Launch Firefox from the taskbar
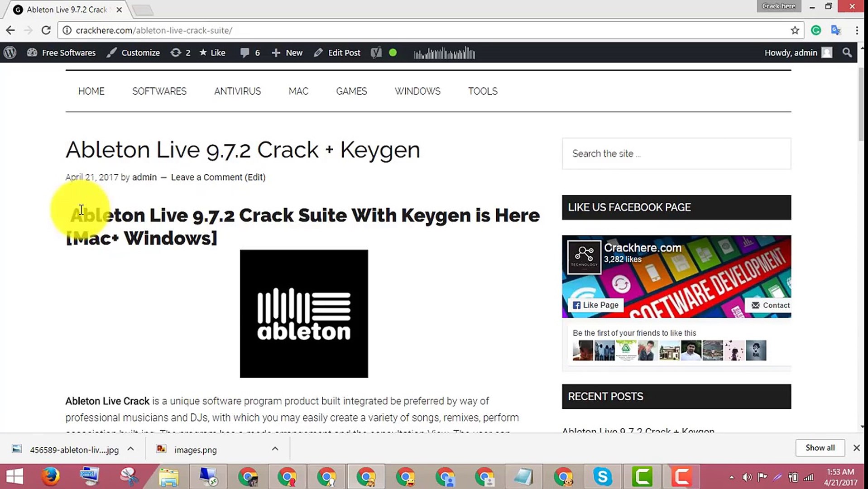Viewport: 868px width, 489px height. [x=50, y=476]
